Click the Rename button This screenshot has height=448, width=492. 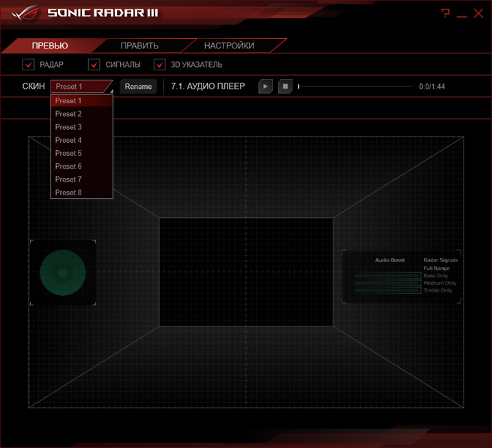pyautogui.click(x=138, y=87)
